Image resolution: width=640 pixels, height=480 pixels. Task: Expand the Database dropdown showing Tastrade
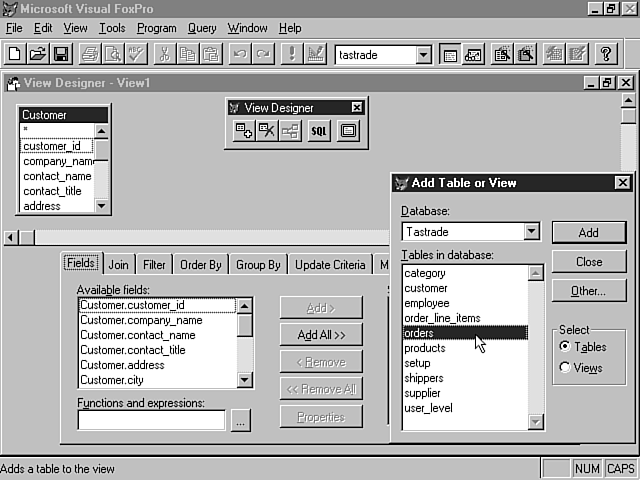click(531, 232)
